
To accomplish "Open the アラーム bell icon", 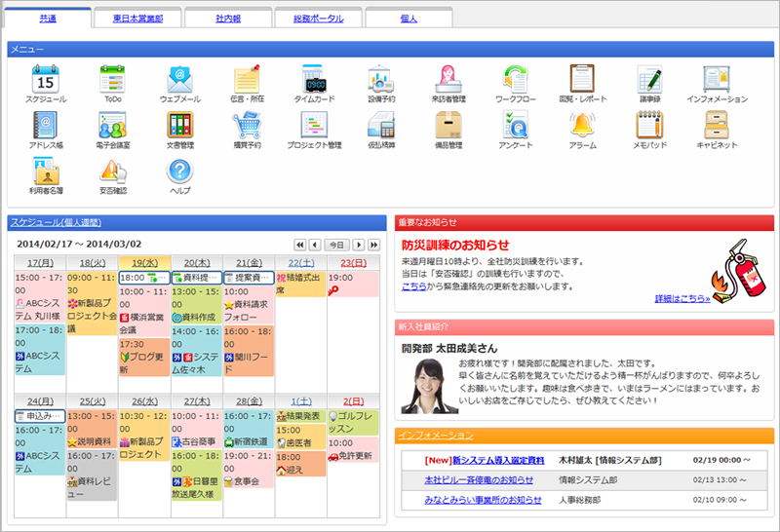I will point(582,125).
